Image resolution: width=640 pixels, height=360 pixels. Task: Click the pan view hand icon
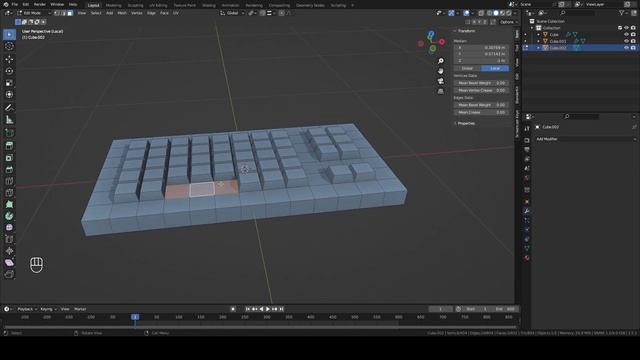tap(441, 71)
